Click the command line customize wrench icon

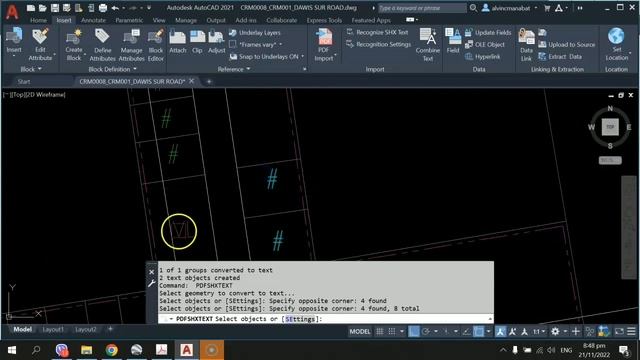151,283
